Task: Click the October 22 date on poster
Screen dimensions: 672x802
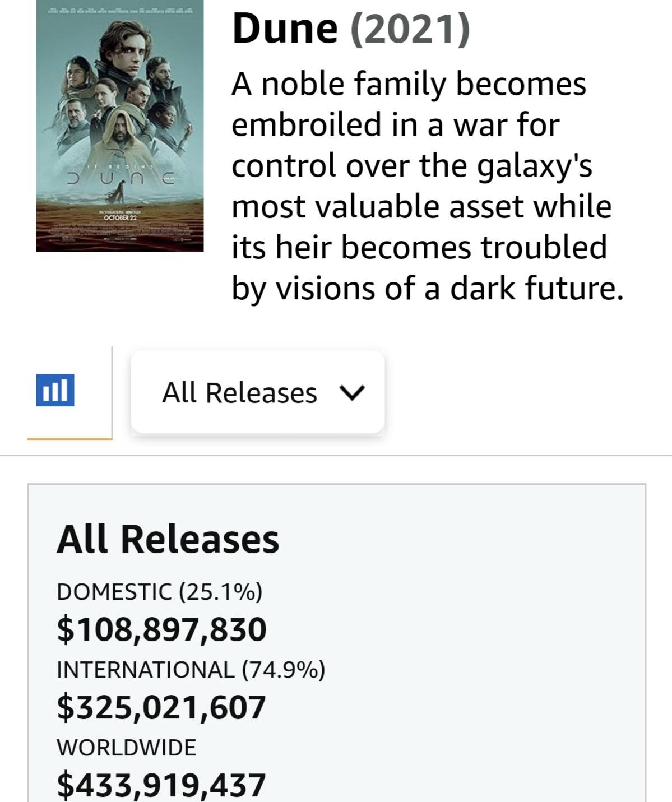Action: click(x=119, y=216)
